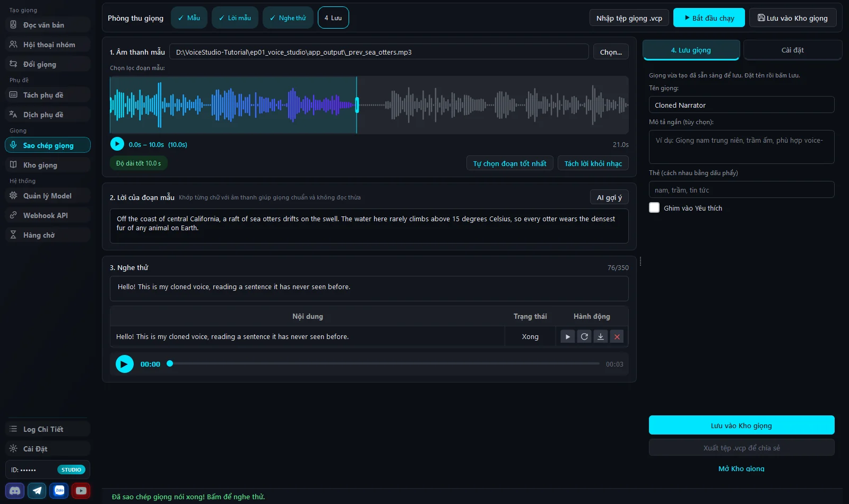Delete the generated row with red X
Screen dimensions: 849x504
617,336
